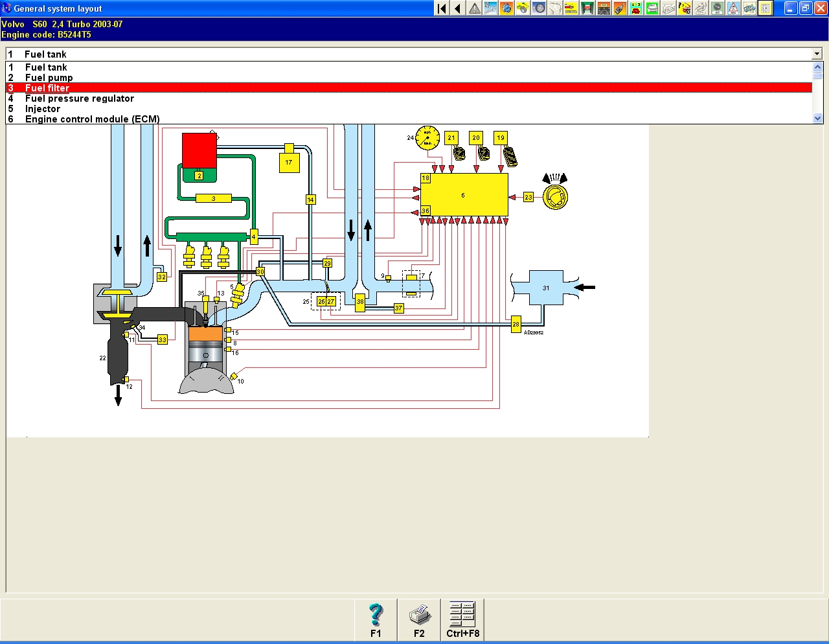The image size is (829, 644).
Task: Select 'Engine control module (ECM)' entry
Action: tap(409, 119)
